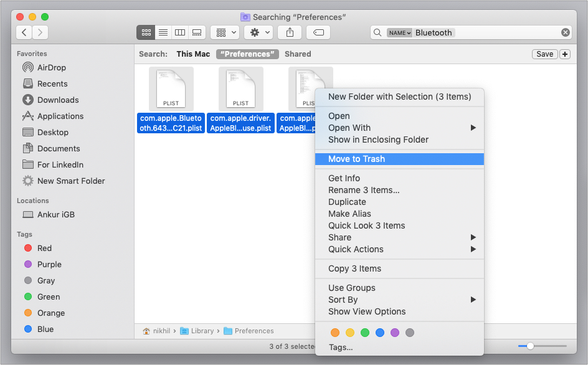
Task: Open the group-by dropdown in toolbar
Action: (225, 32)
